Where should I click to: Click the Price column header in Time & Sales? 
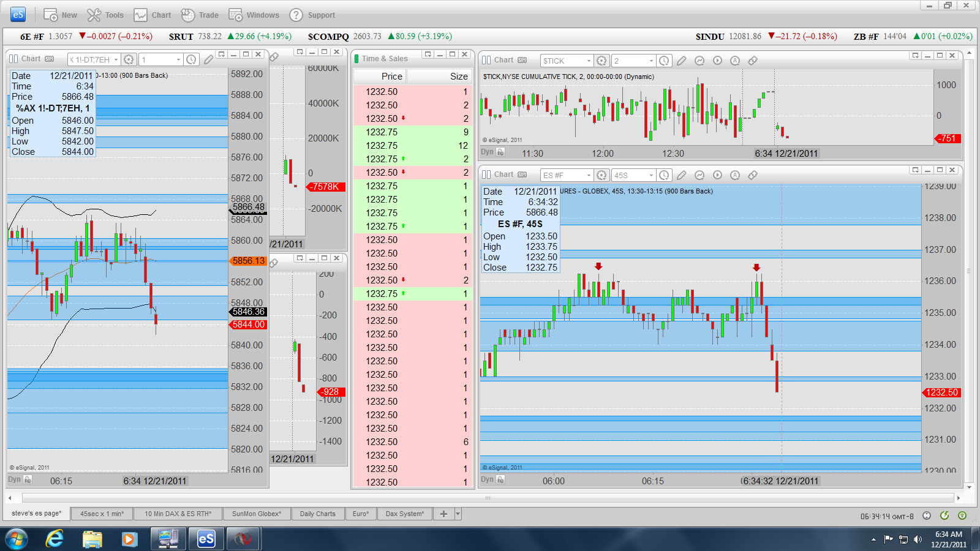(380, 77)
